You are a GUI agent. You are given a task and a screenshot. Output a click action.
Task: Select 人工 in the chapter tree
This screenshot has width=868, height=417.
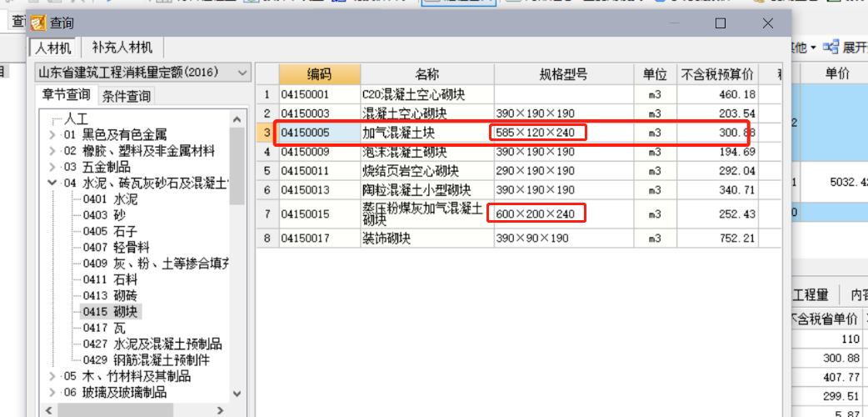[x=76, y=118]
